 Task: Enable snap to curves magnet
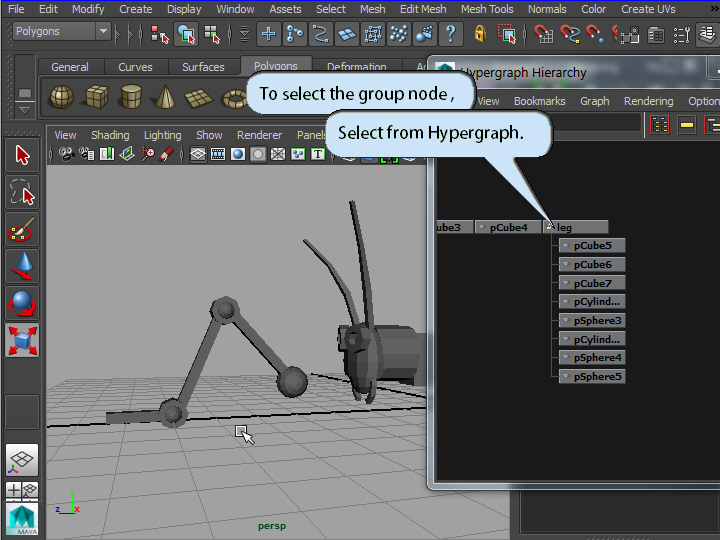570,34
